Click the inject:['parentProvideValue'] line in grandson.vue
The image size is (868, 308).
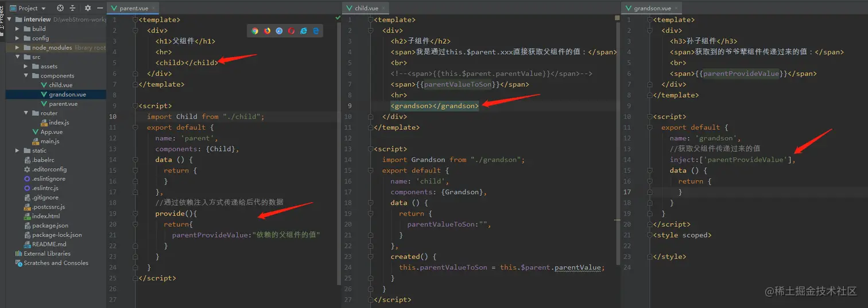733,160
